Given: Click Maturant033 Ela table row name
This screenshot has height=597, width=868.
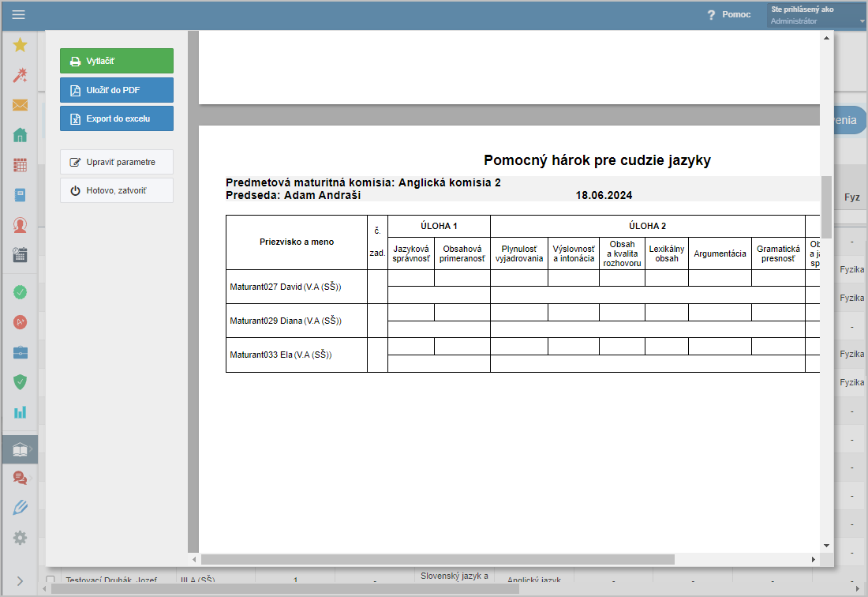Looking at the screenshot, I should [x=281, y=355].
